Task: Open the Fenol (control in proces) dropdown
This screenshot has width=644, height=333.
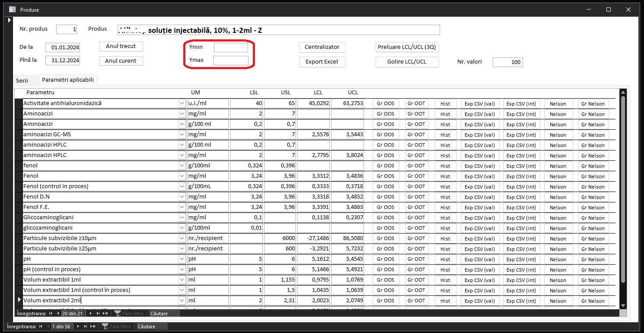Action: pos(182,186)
